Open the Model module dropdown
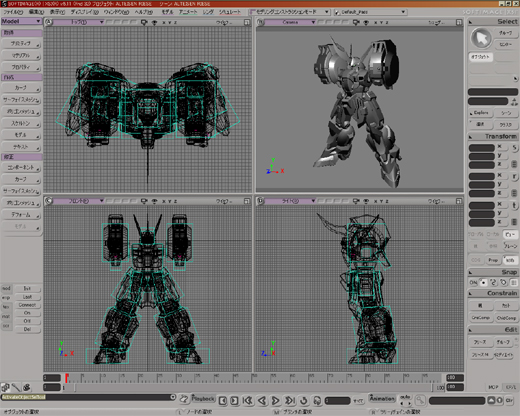The height and width of the screenshot is (416, 520). [x=22, y=21]
